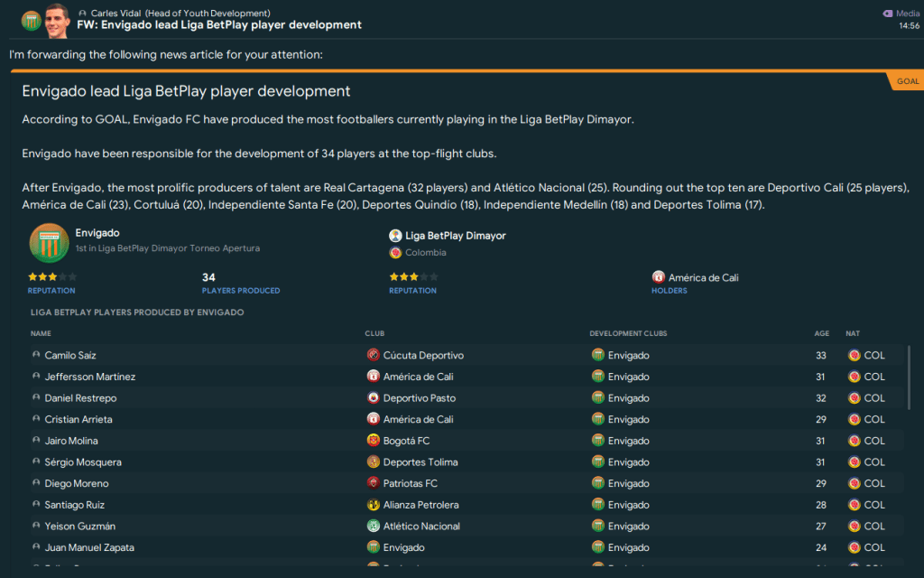The image size is (924, 578).
Task: Open the Liga BetPlay Dimayor competition icon
Action: tap(395, 236)
